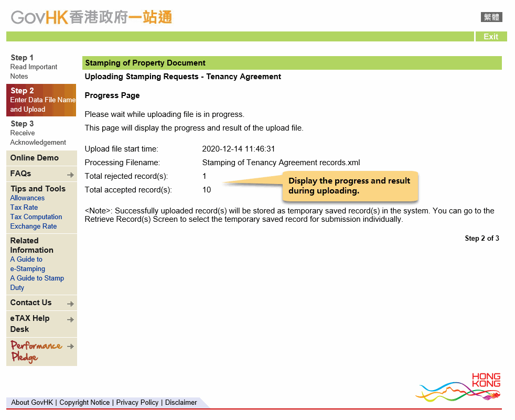Viewport: 515px width, 420px height.
Task: Select Step 3 Receive Acknowledgement
Action: [38, 133]
